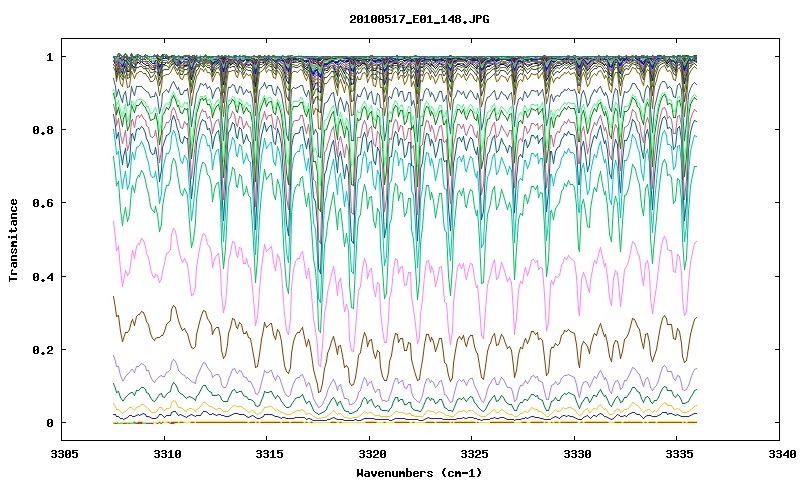
Task: Click the y-axis tick label 0
Action: (x=49, y=423)
